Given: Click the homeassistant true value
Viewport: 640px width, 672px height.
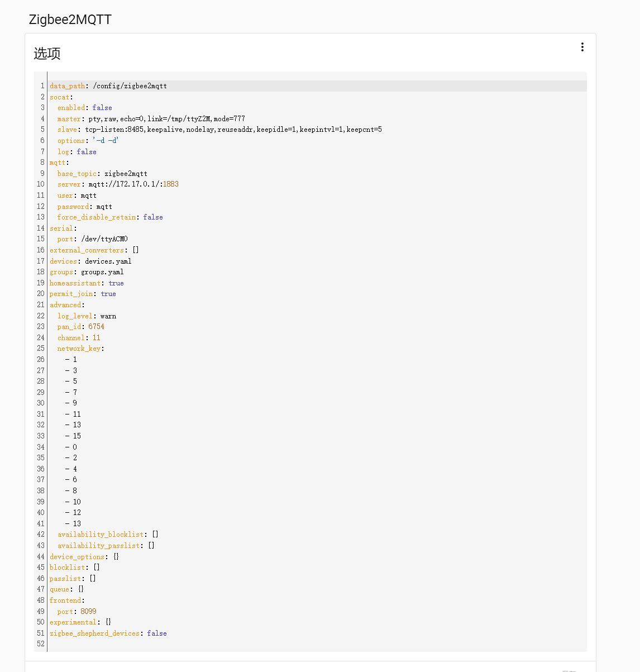Looking at the screenshot, I should coord(116,283).
